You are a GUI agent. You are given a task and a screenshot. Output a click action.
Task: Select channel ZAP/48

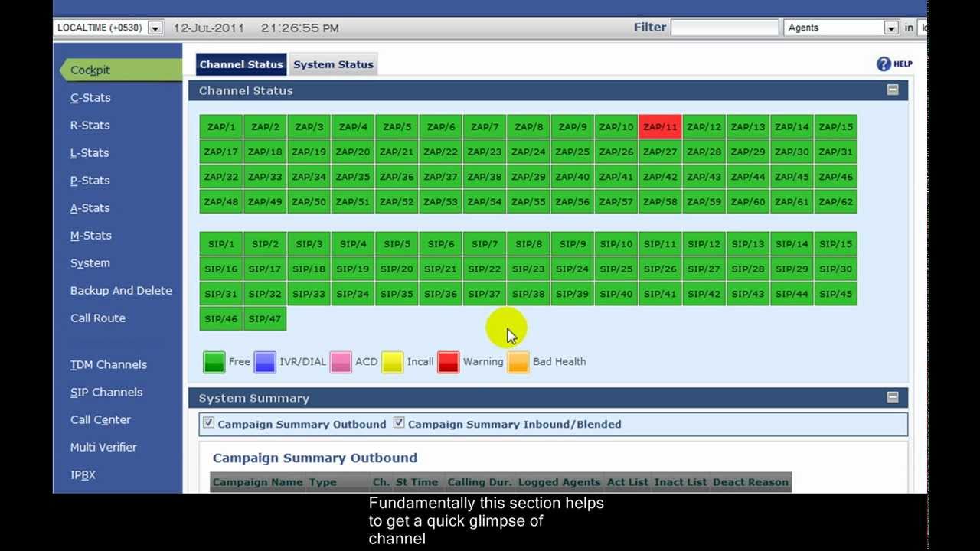pos(221,202)
